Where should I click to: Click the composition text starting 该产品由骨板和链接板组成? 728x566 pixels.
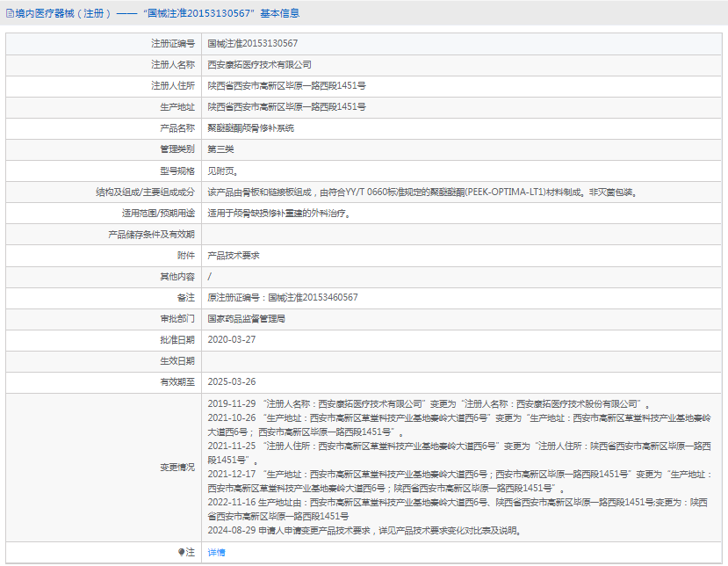423,192
